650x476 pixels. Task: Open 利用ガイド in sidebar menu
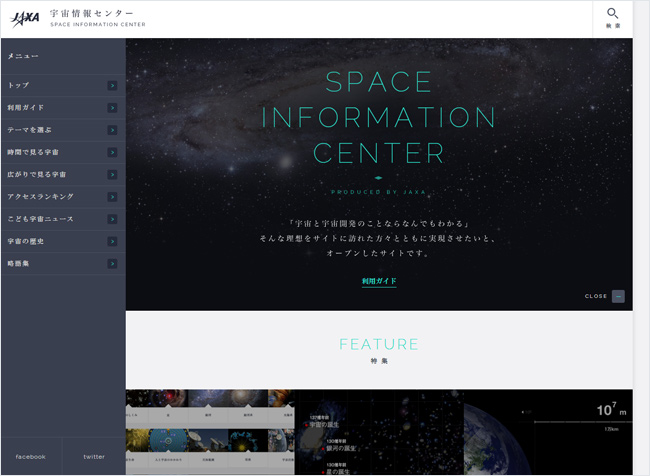click(63, 108)
